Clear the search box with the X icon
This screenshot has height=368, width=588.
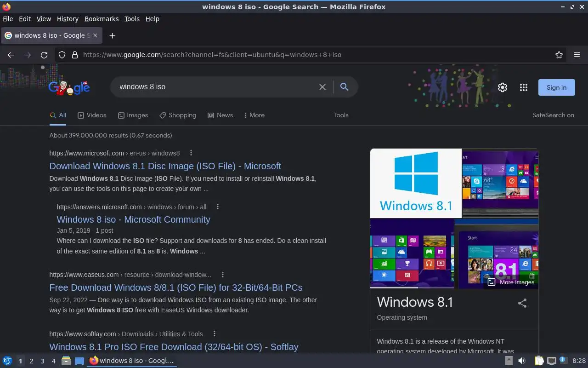(x=322, y=87)
